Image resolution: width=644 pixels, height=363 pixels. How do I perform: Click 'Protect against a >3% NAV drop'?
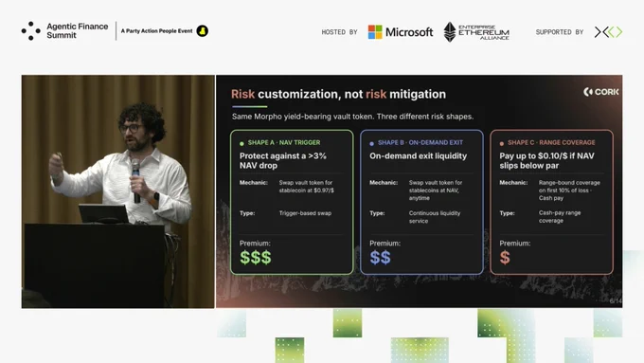[x=283, y=161]
